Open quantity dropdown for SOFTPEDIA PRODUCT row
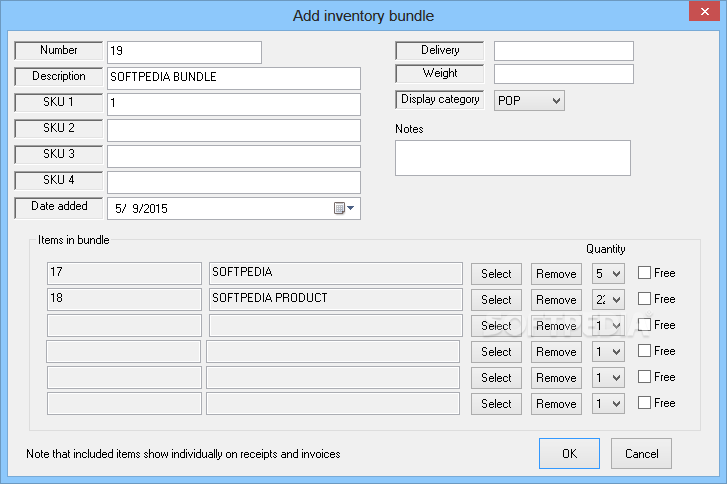The image size is (727, 484). (x=608, y=299)
